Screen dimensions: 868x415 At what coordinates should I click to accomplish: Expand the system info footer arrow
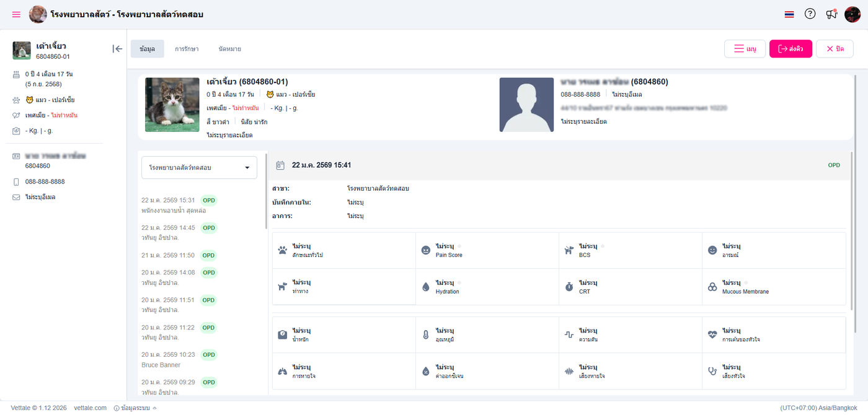(154, 408)
